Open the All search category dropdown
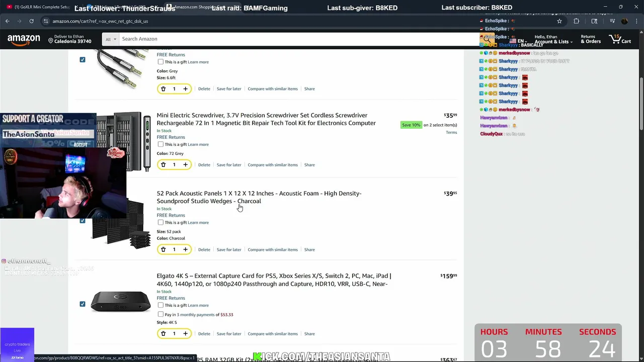 coord(110,39)
